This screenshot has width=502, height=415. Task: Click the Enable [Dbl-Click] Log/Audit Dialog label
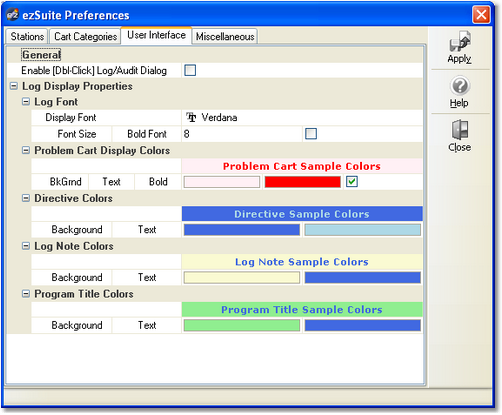click(94, 70)
